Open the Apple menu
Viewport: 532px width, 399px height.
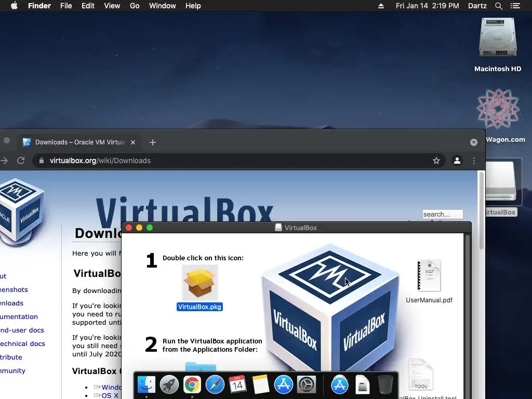pos(14,6)
